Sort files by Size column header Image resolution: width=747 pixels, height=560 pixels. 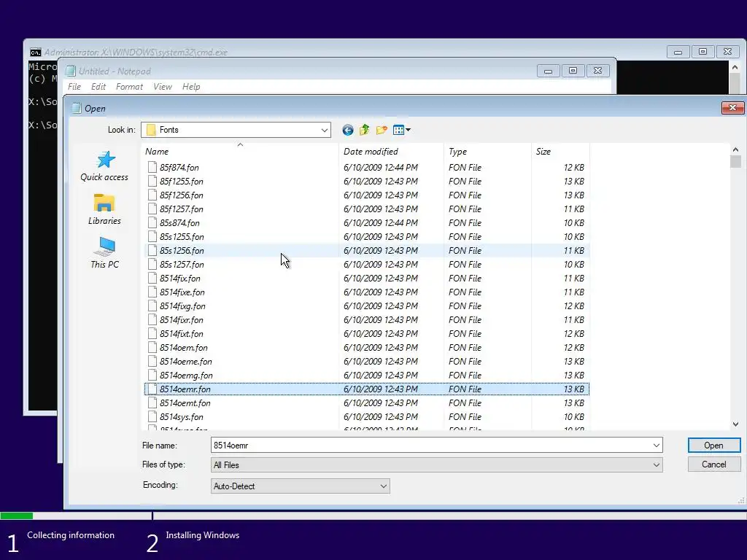pyautogui.click(x=560, y=152)
